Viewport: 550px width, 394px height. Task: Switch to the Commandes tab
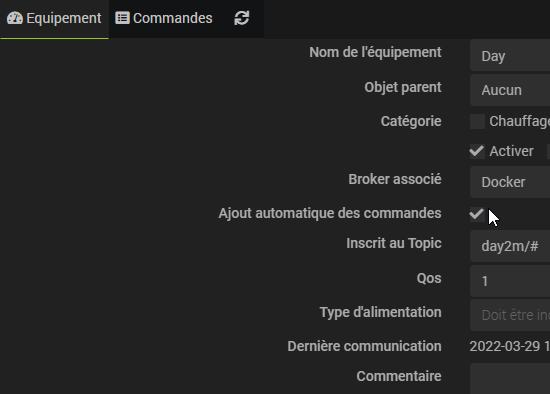164,18
